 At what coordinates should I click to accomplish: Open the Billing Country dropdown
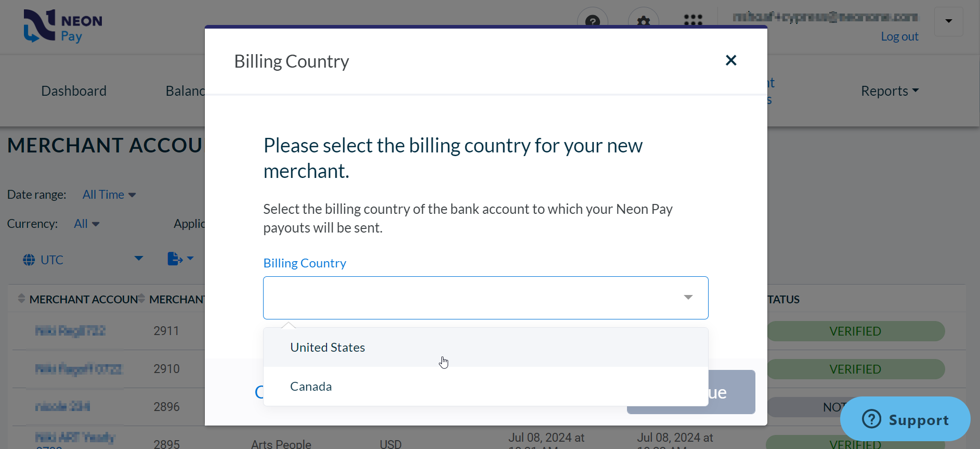tap(688, 298)
